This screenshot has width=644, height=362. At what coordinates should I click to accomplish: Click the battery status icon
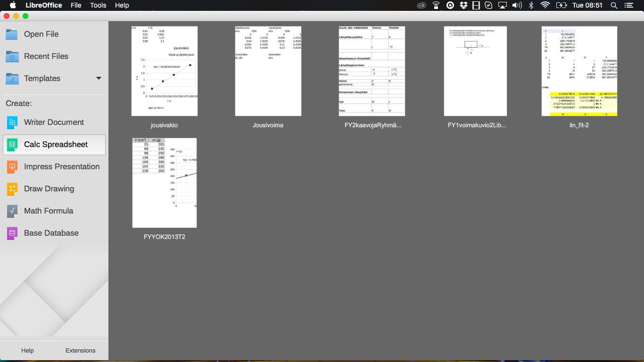(561, 5)
